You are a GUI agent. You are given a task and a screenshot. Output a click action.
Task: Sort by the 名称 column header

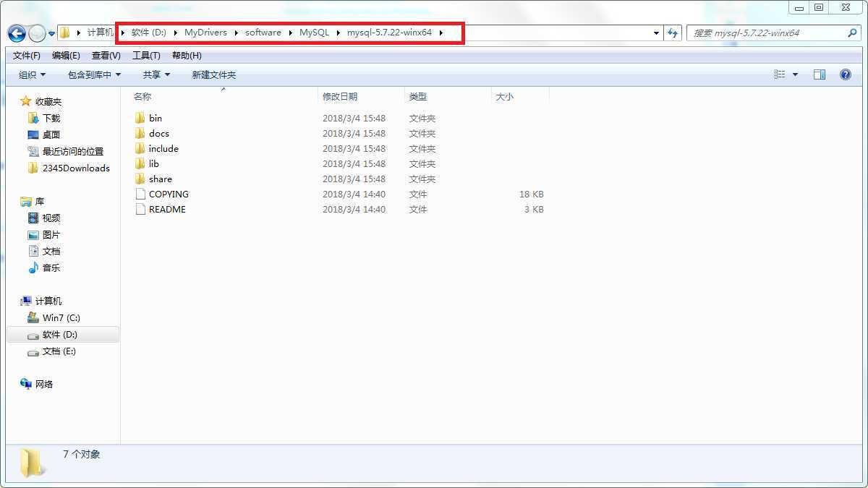click(142, 96)
